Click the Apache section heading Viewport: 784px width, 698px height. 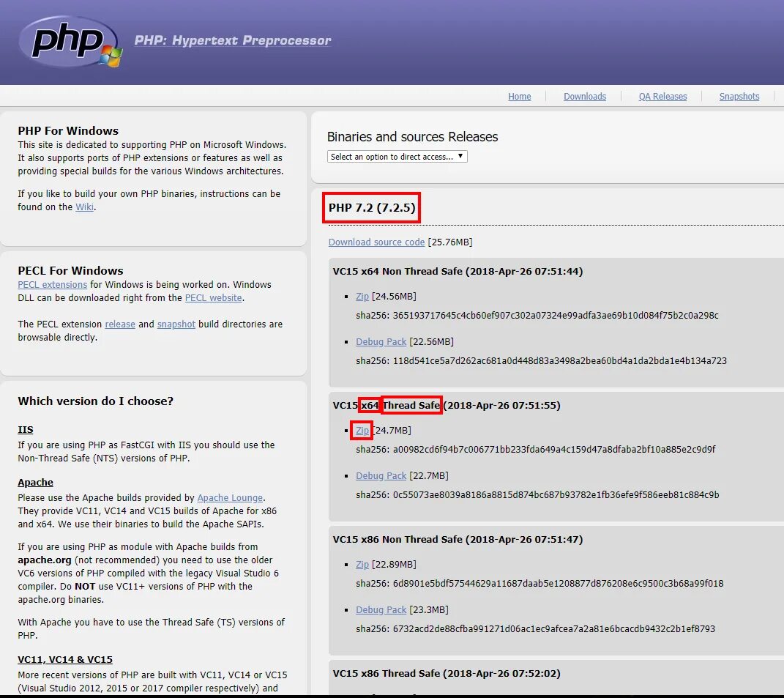[x=35, y=483]
